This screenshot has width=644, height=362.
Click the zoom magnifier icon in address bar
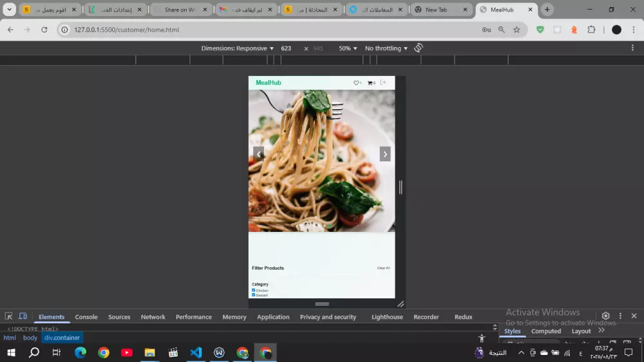pyautogui.click(x=502, y=30)
